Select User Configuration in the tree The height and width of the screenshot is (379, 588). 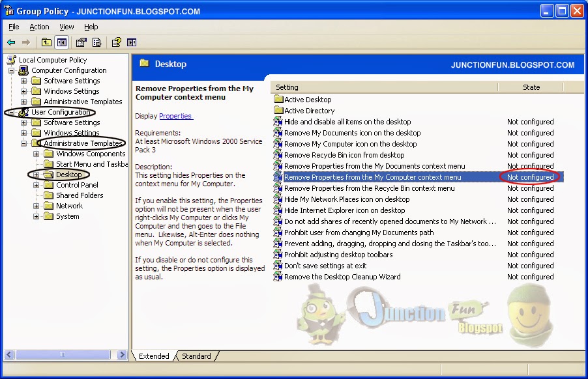coord(61,112)
